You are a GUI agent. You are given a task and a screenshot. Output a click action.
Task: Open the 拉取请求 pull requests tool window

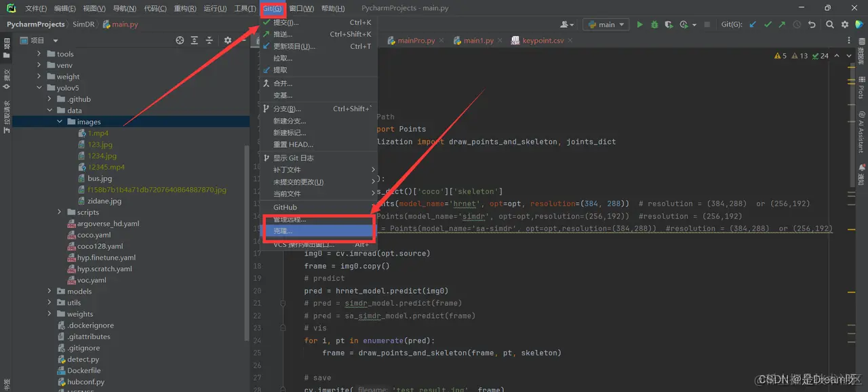[6, 115]
